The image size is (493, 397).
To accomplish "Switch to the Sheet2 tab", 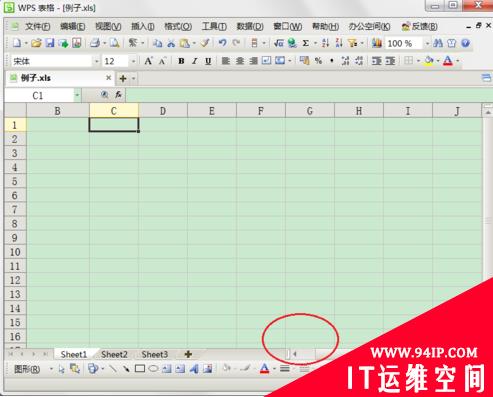I will 114,354.
